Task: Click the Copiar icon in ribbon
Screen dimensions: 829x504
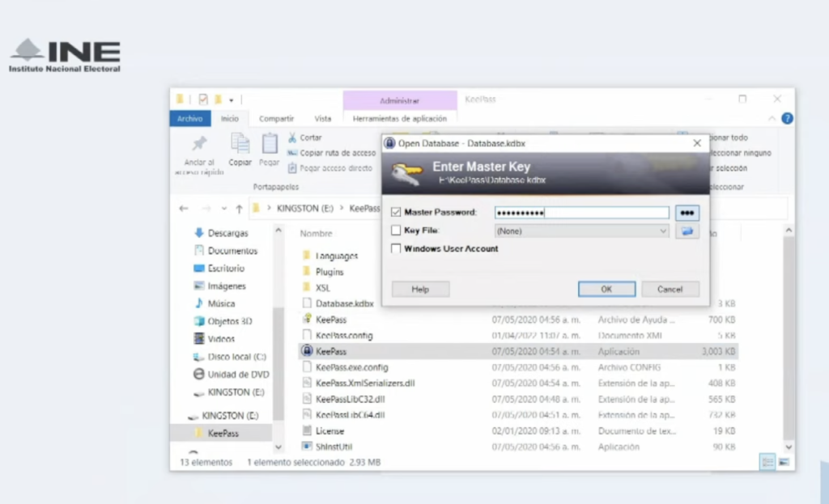Action: click(240, 144)
